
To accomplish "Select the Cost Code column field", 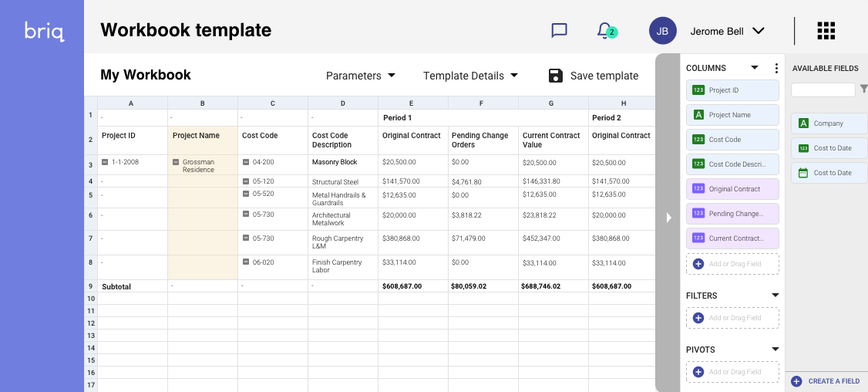I will pos(732,140).
